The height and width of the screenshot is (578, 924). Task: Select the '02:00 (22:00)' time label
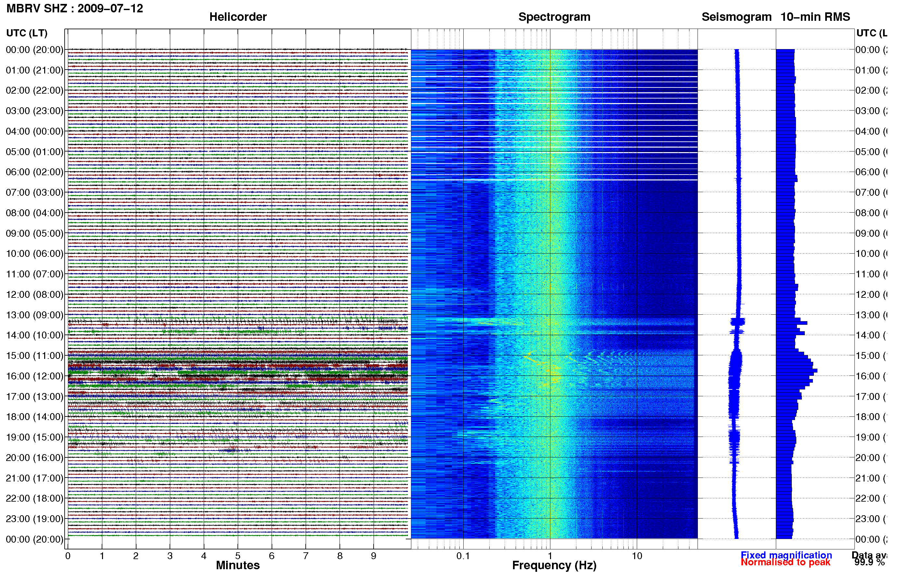pos(34,90)
